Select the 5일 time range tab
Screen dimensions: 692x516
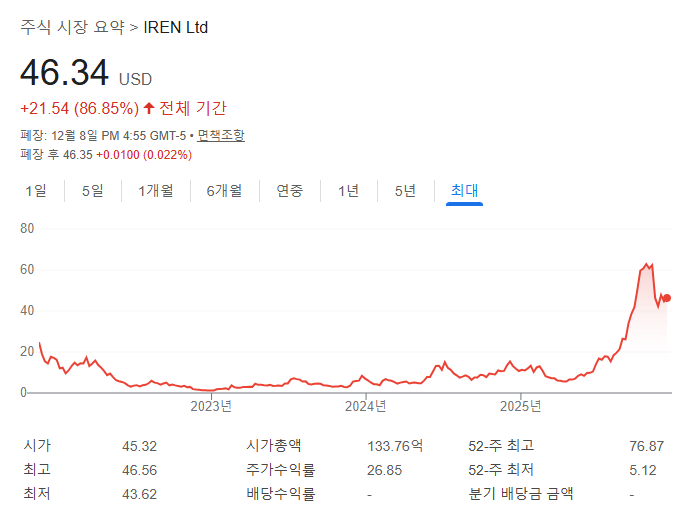[93, 191]
